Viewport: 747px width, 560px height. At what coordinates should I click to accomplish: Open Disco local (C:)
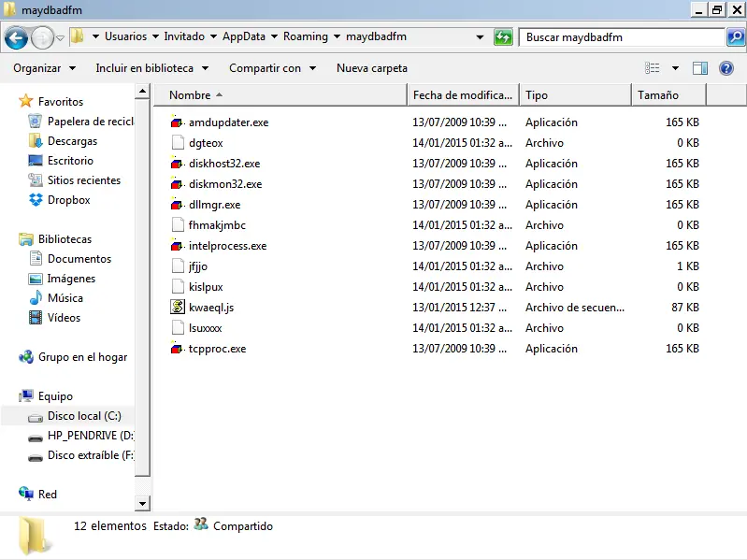(x=84, y=416)
